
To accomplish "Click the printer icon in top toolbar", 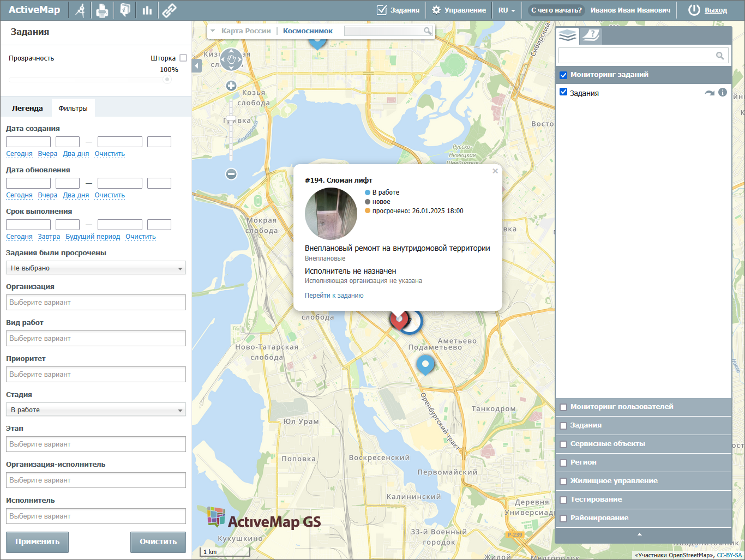I will (102, 10).
